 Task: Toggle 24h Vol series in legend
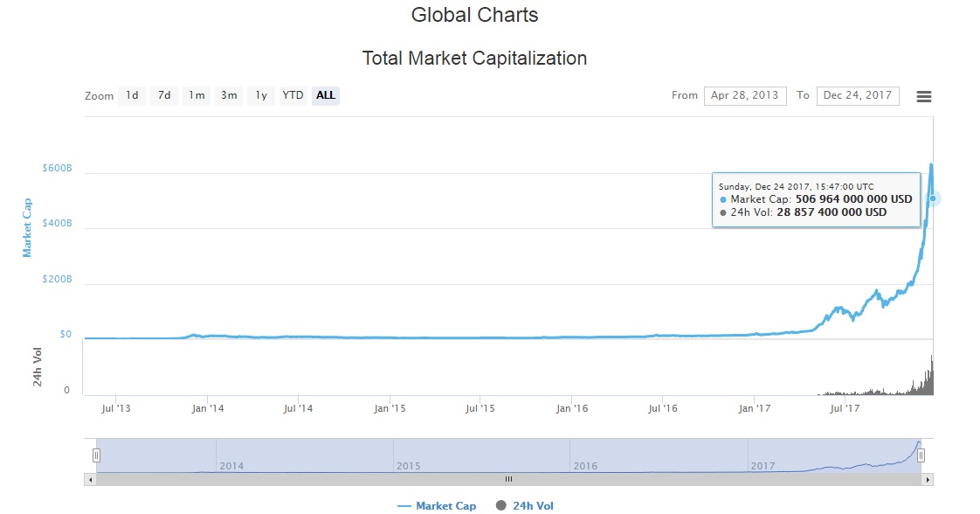pyautogui.click(x=525, y=506)
